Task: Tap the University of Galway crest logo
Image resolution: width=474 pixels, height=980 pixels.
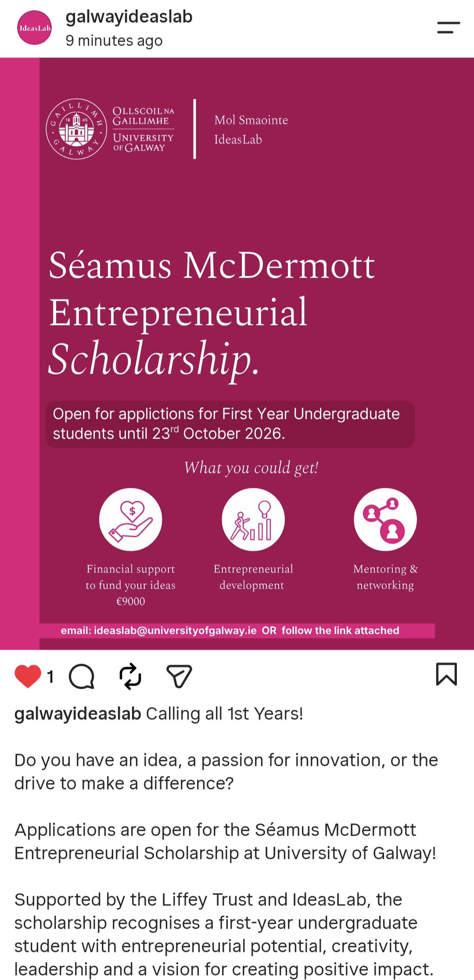Action: pos(76,129)
